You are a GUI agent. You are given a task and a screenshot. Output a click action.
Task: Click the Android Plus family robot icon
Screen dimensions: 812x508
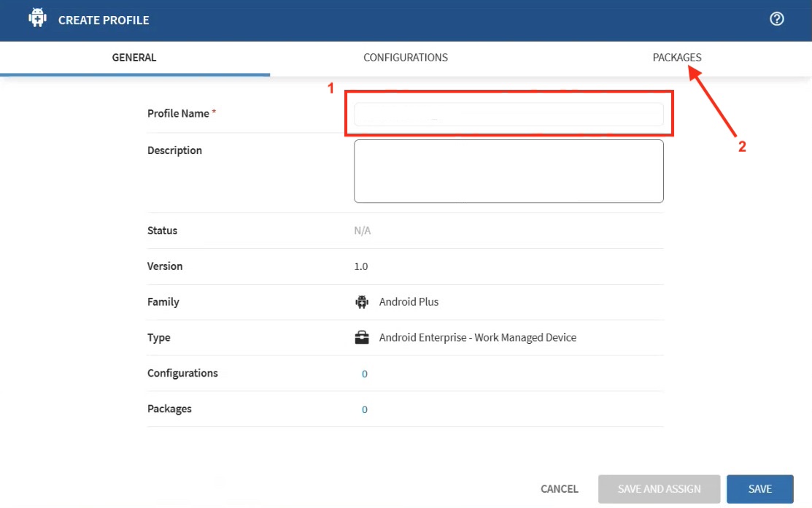[x=361, y=302]
